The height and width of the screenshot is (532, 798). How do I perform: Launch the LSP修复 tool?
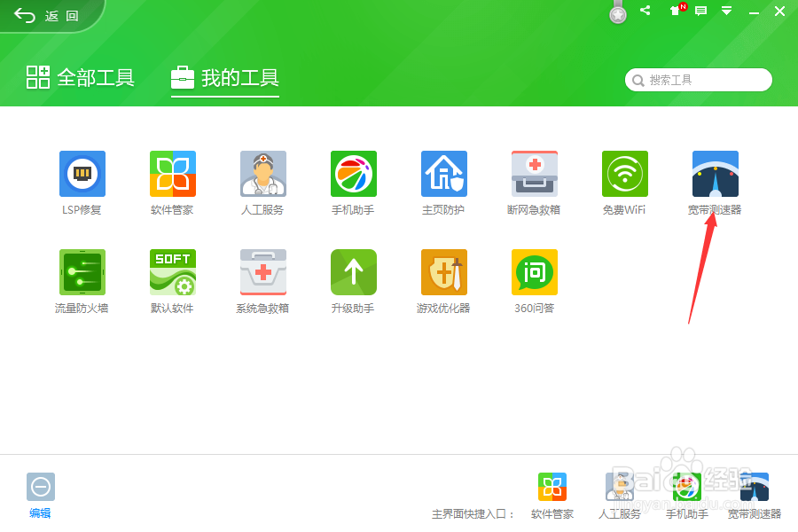82,174
